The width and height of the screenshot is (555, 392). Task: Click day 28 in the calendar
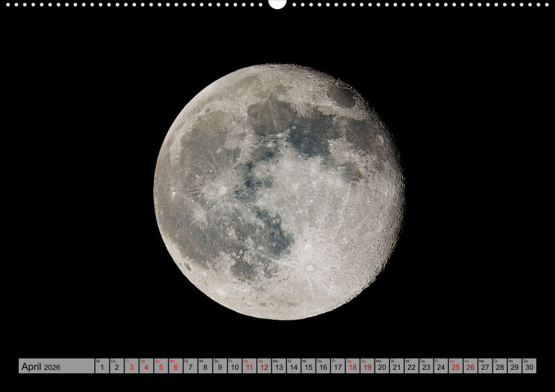(x=499, y=366)
